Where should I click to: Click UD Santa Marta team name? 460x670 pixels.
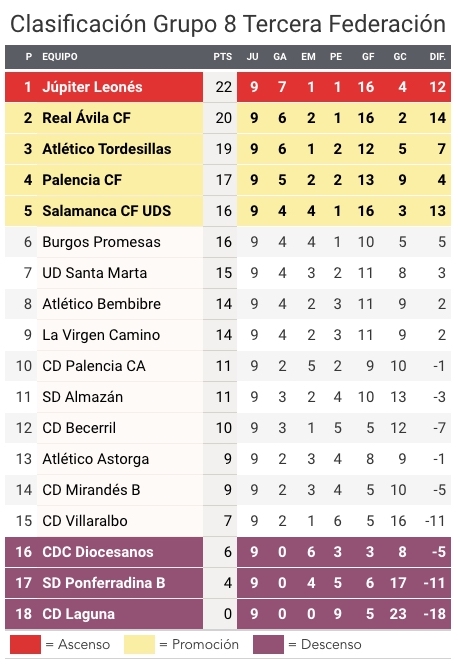pyautogui.click(x=94, y=273)
